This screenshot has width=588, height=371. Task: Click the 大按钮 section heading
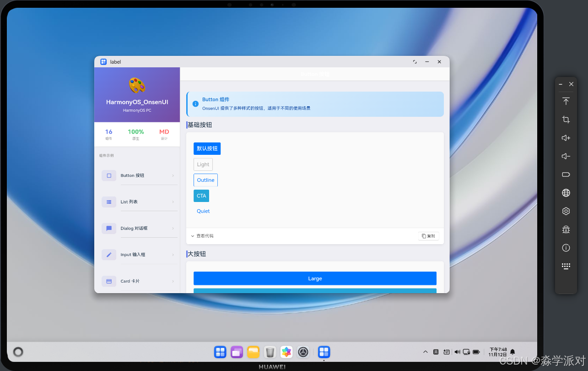coord(197,254)
